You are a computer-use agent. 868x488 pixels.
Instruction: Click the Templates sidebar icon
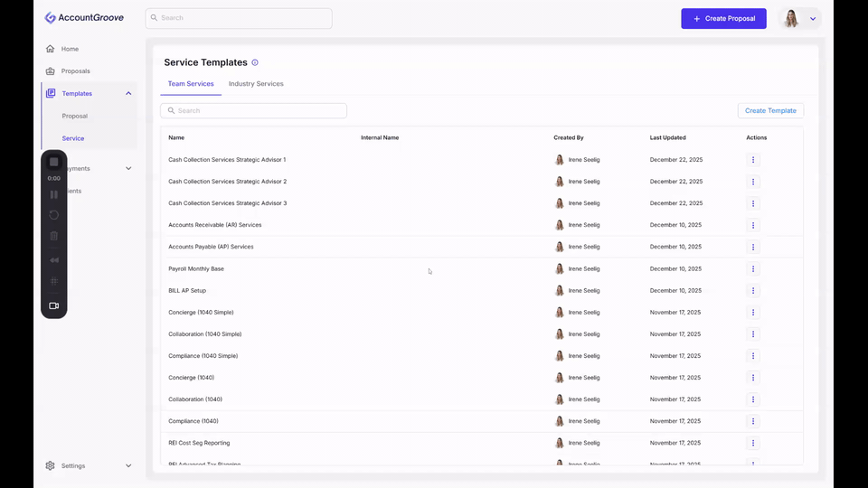pyautogui.click(x=51, y=93)
